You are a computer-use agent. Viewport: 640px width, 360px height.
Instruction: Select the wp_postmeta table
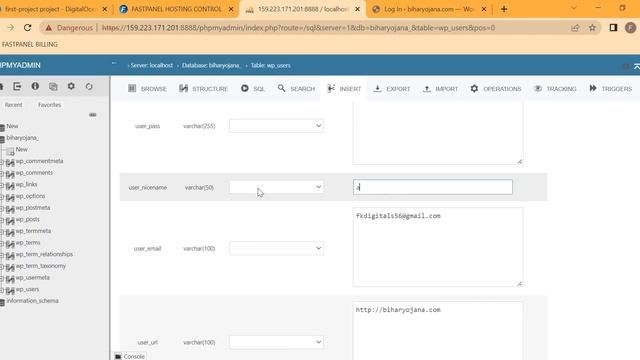[x=33, y=207]
